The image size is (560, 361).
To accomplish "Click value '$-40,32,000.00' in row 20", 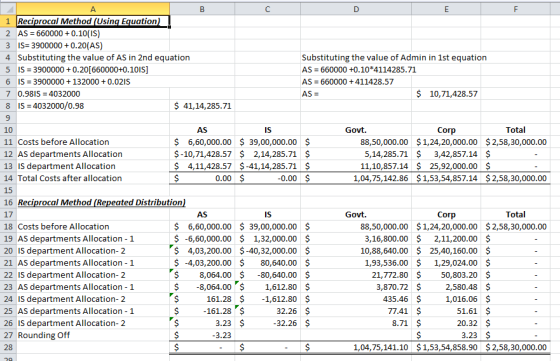I will tap(268, 251).
